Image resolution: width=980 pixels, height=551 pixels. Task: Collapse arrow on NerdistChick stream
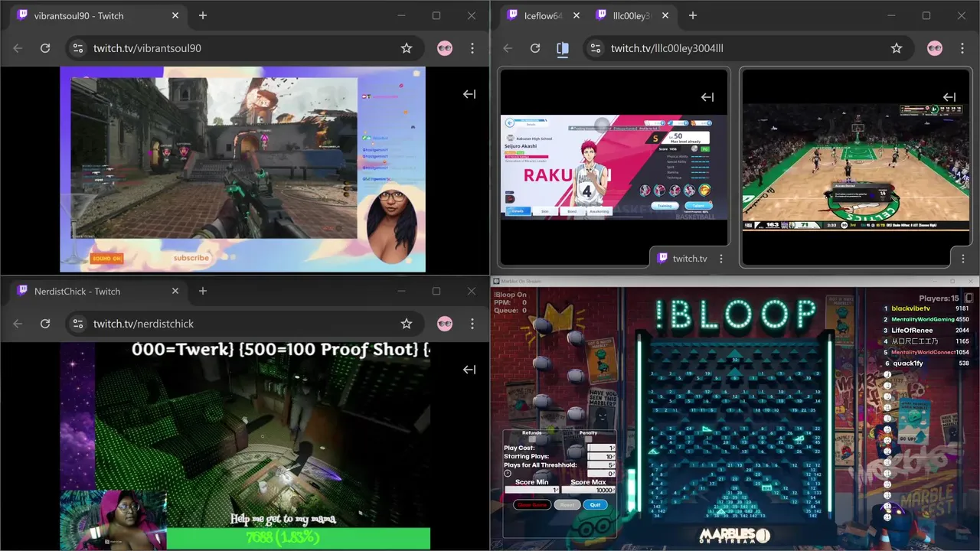coord(469,370)
